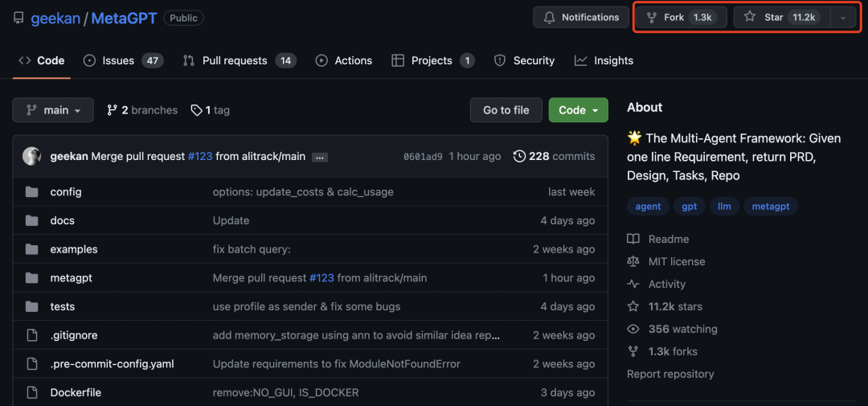
Task: Open commit history via the clock icon
Action: click(519, 156)
